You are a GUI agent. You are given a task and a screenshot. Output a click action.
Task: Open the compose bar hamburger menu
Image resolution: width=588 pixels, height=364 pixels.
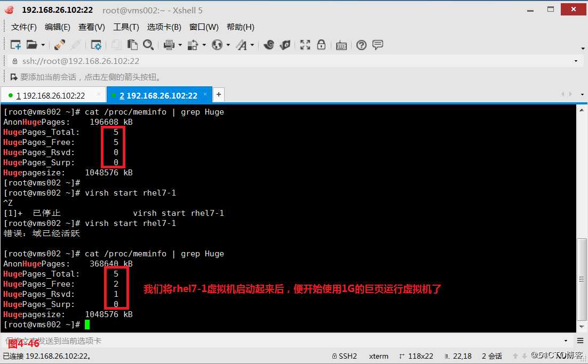[580, 341]
